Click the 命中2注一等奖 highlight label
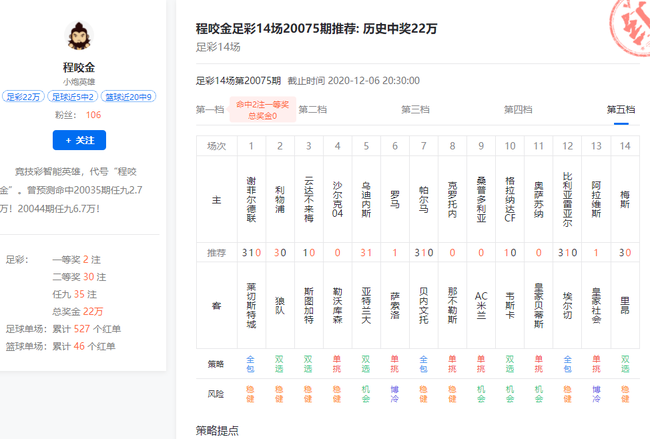 point(264,104)
